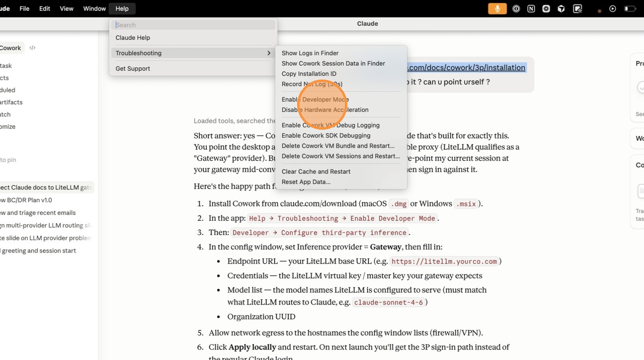Image resolution: width=644 pixels, height=360 pixels.
Task: Check the battery status icon
Action: pyautogui.click(x=630, y=8)
